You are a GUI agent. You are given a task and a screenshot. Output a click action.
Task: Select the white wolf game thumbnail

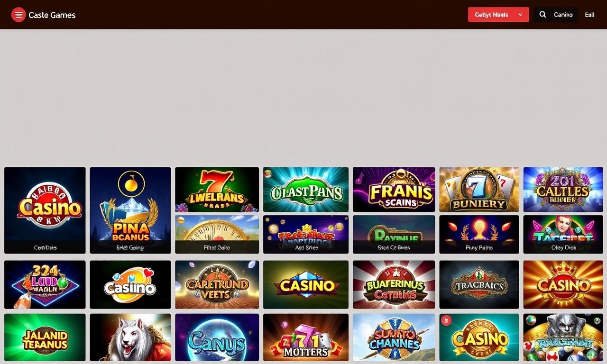pos(130,337)
